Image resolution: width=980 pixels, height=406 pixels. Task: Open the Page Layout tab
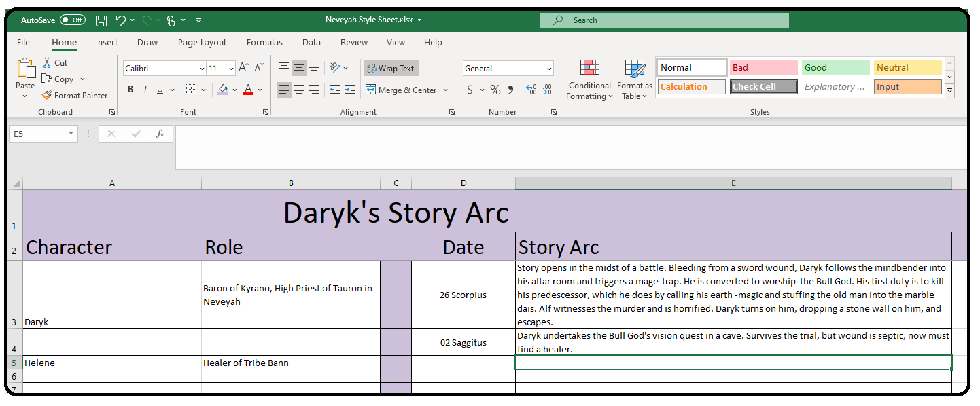202,42
